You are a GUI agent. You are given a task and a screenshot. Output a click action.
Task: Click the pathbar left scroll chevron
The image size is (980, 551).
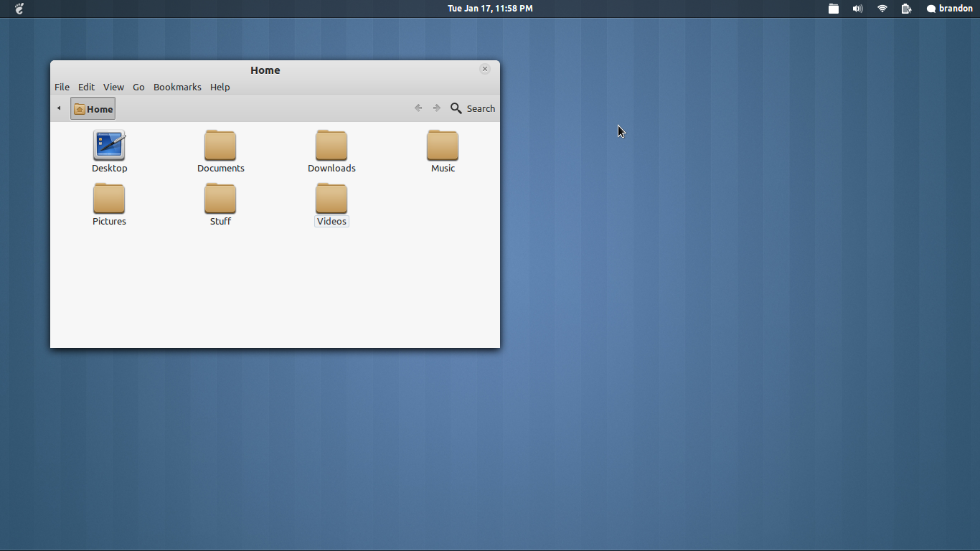pos(58,108)
